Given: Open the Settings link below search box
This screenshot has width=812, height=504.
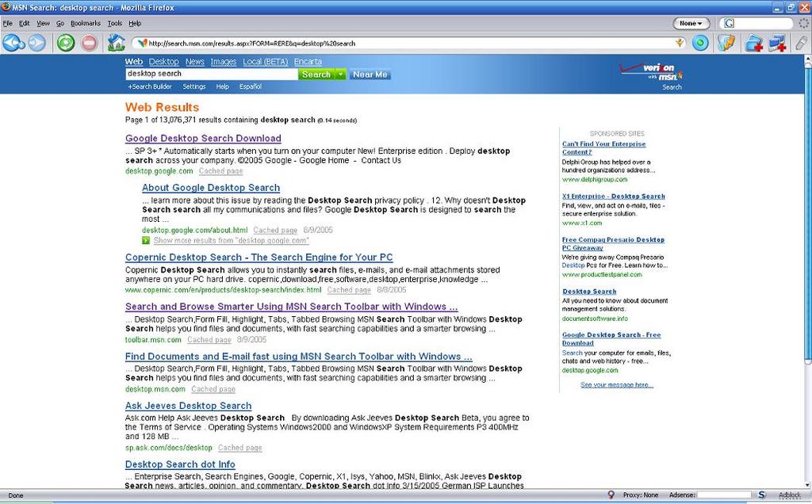Looking at the screenshot, I should click(x=193, y=86).
